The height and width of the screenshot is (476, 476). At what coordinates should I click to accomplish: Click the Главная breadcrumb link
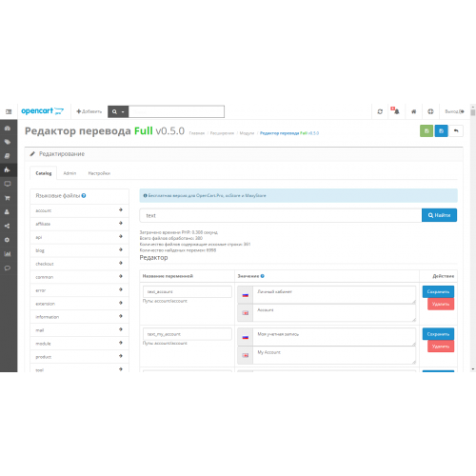click(197, 133)
